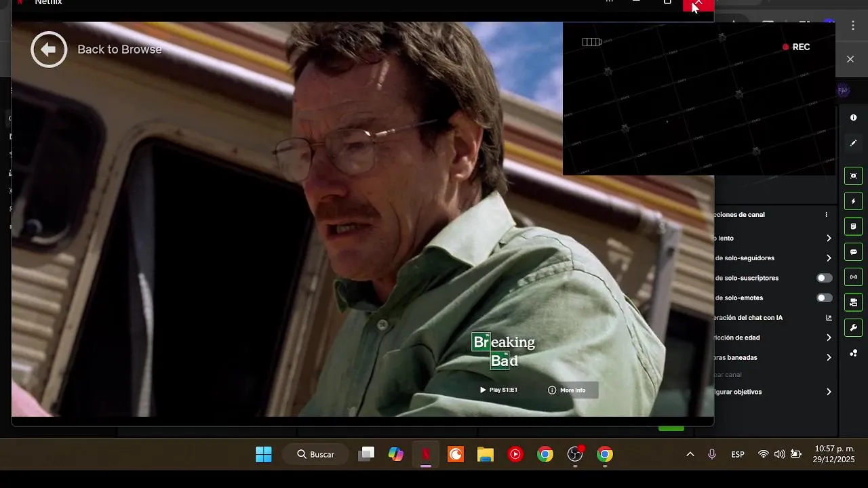This screenshot has height=488, width=868.
Task: Open Wi-Fi network settings in tray
Action: 764,454
